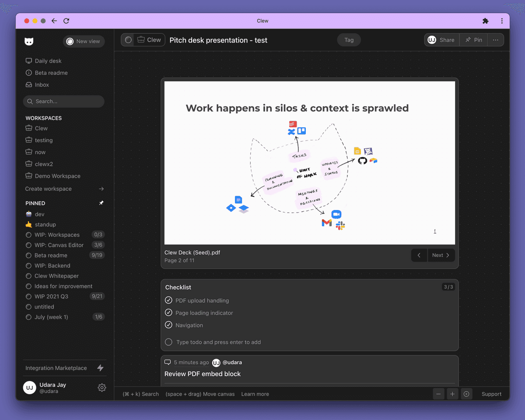Recenter canvas using the target icon
This screenshot has width=525, height=420.
[x=467, y=394]
